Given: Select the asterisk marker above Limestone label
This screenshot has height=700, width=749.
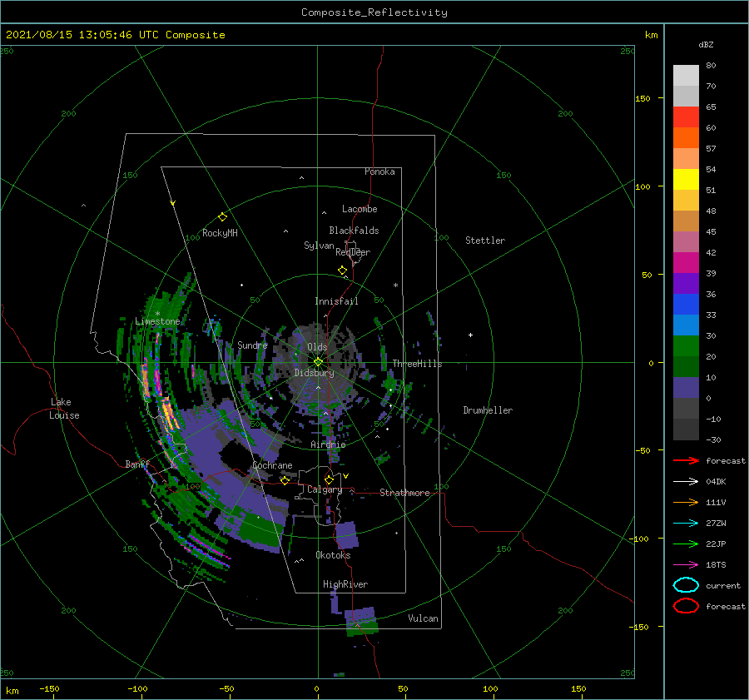Looking at the screenshot, I should pyautogui.click(x=157, y=314).
